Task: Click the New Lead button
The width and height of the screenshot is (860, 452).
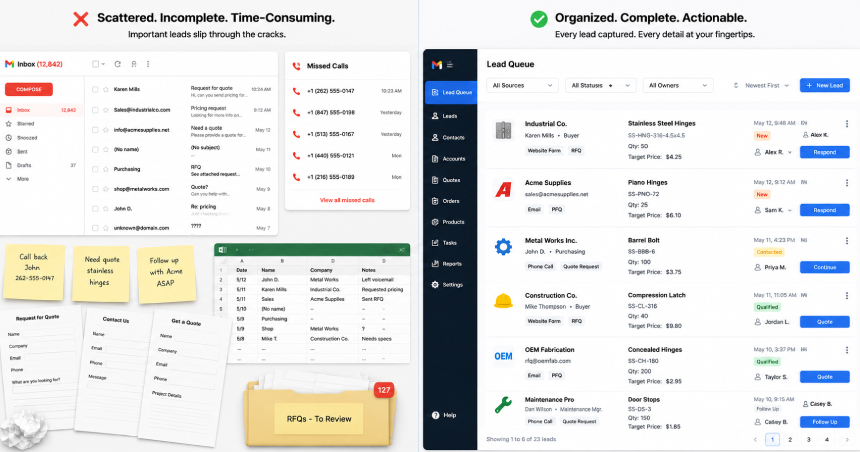Action: 825,86
